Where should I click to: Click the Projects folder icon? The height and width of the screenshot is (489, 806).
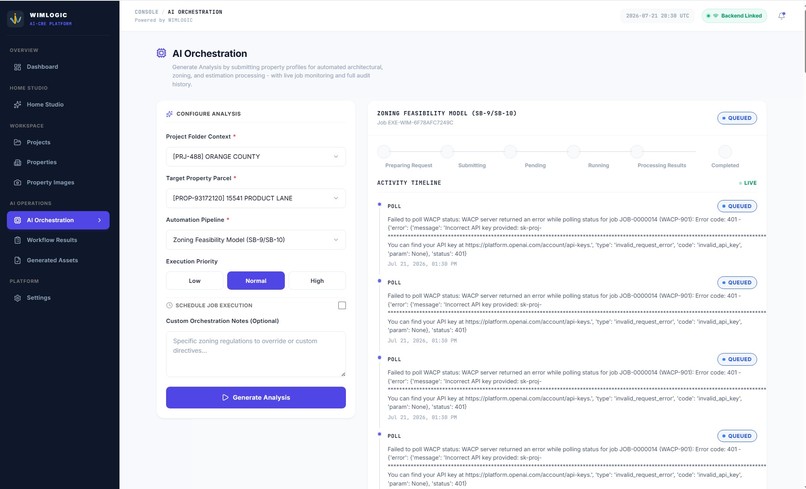tap(17, 142)
